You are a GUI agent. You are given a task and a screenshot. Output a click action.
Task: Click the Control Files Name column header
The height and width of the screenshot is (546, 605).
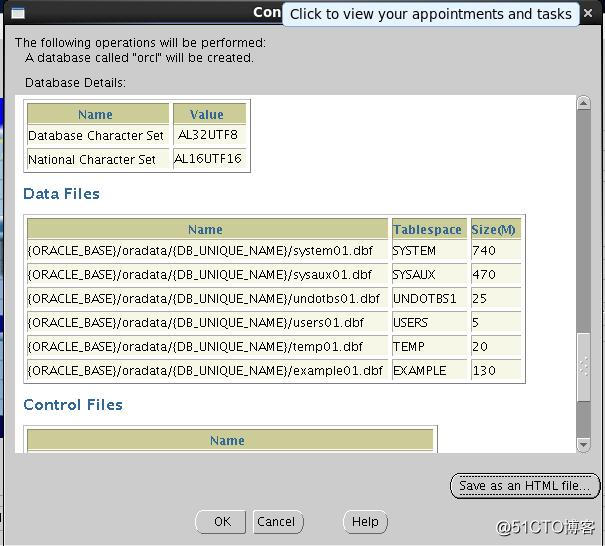click(230, 440)
